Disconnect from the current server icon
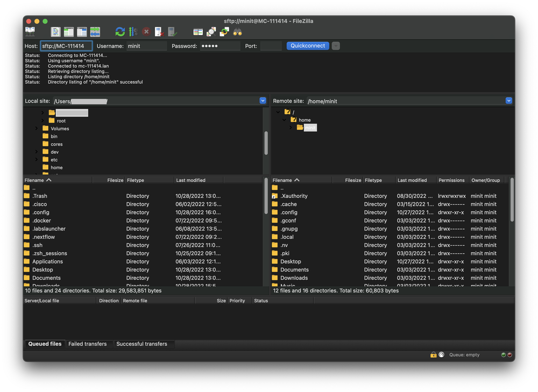The height and width of the screenshot is (392, 538). [x=159, y=32]
